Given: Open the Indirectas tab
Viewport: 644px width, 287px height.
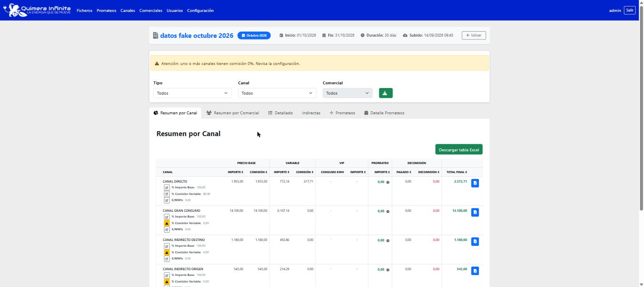Looking at the screenshot, I should pos(311,113).
